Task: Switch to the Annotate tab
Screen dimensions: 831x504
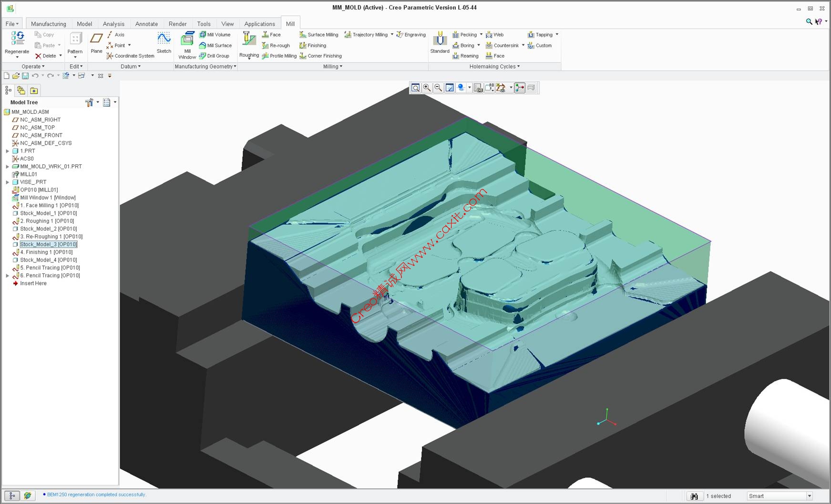Action: pos(146,24)
